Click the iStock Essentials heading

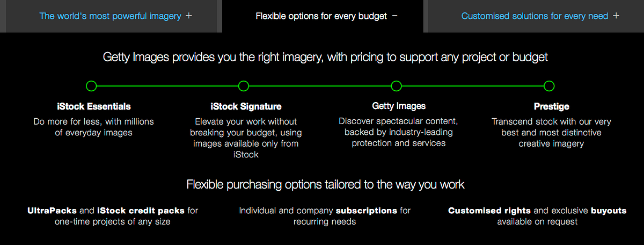tap(93, 106)
